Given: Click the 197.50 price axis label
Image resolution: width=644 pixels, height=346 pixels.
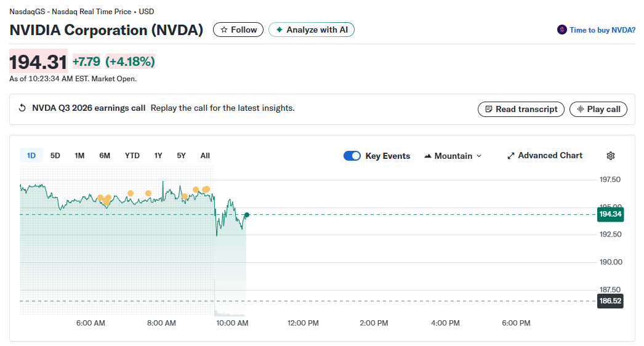Looking at the screenshot, I should [610, 180].
